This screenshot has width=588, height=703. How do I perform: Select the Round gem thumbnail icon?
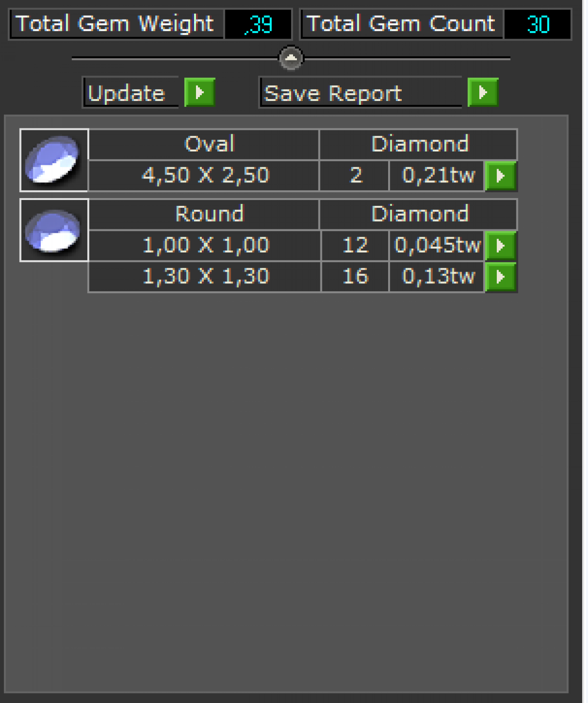[x=54, y=230]
